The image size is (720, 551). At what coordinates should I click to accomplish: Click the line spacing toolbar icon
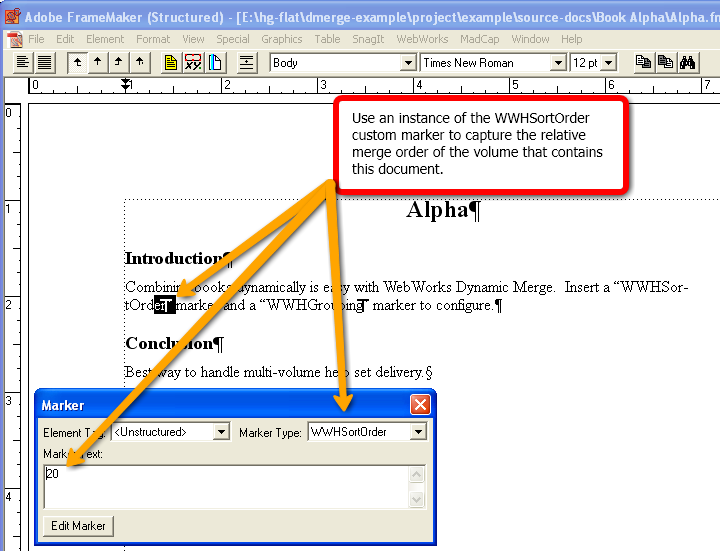click(x=247, y=62)
